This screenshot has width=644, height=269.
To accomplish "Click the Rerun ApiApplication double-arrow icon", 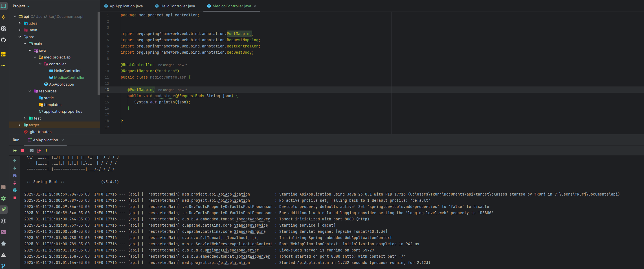I will pos(15,151).
